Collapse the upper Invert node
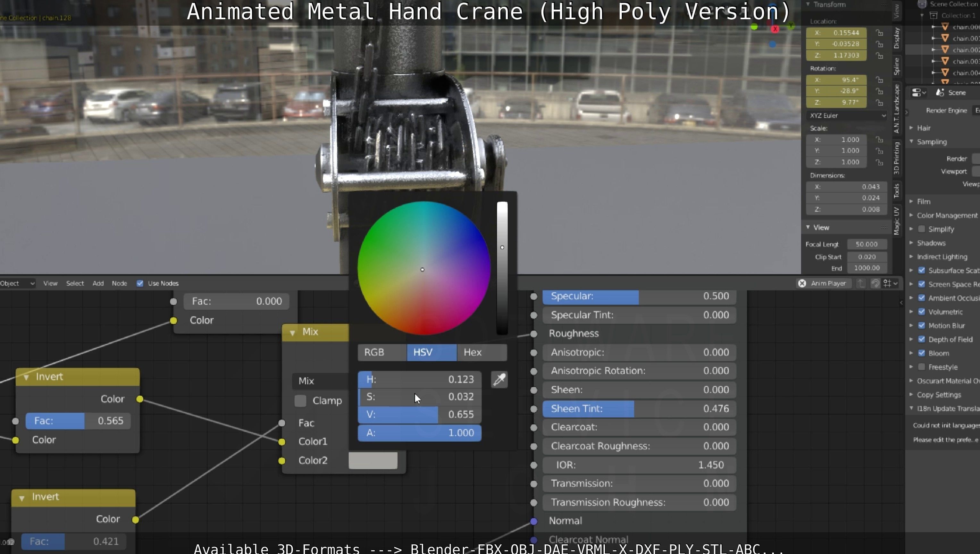Image resolution: width=980 pixels, height=554 pixels. pos(26,377)
